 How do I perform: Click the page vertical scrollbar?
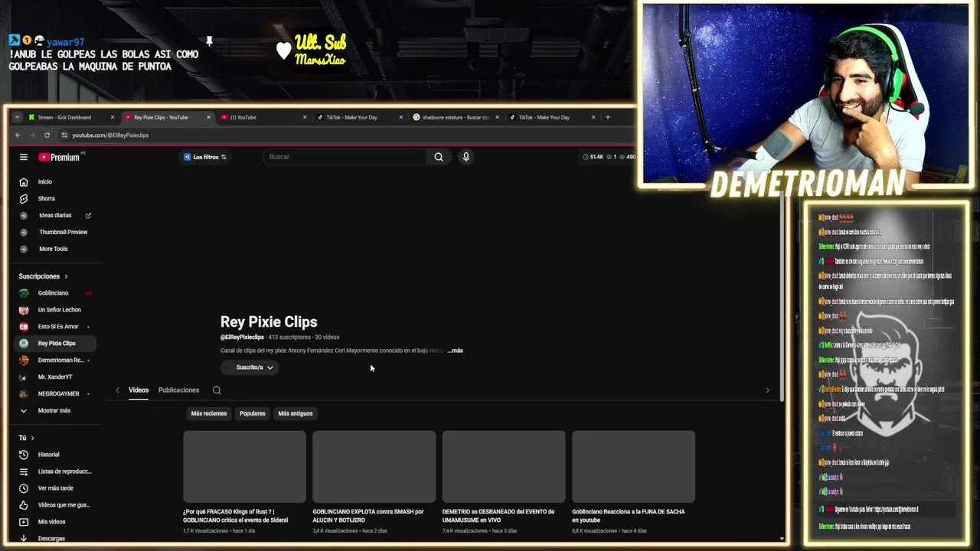click(x=782, y=298)
